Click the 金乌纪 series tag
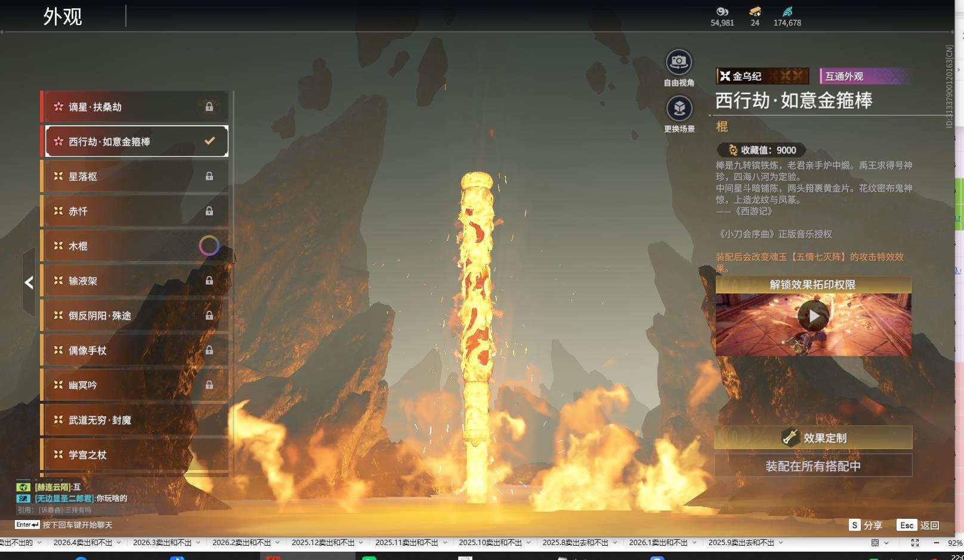964x560 pixels. click(x=762, y=76)
